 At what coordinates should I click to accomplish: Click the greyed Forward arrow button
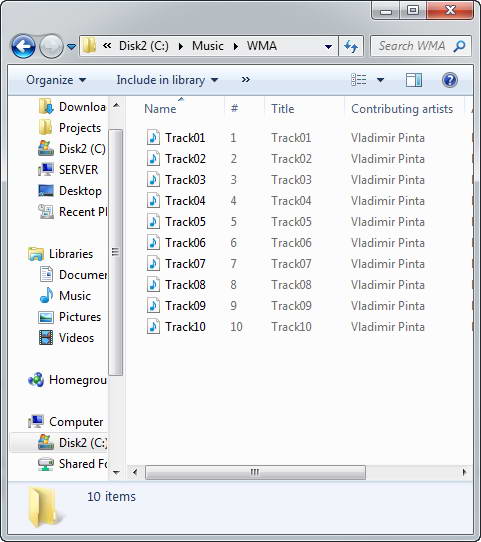[51, 46]
